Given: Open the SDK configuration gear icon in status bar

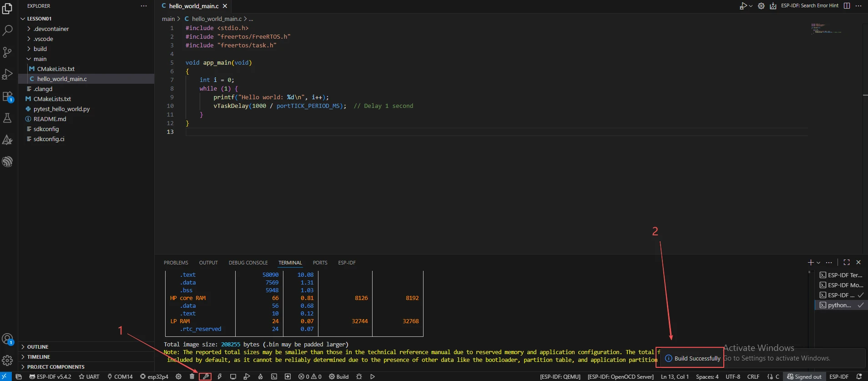Looking at the screenshot, I should pyautogui.click(x=178, y=376).
